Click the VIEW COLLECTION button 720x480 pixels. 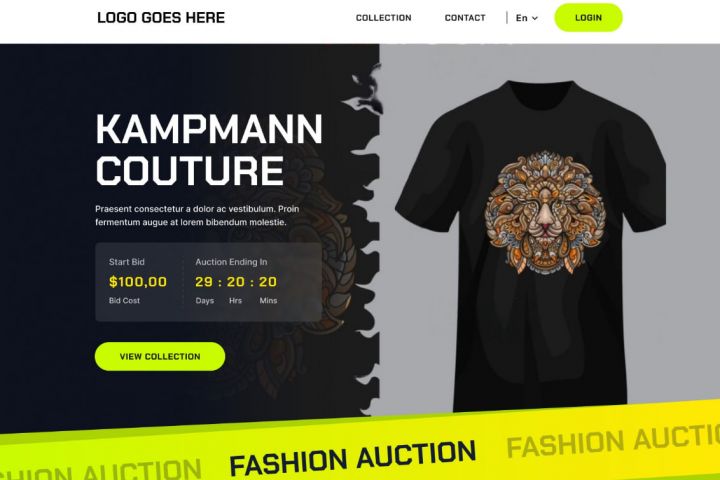pos(160,356)
